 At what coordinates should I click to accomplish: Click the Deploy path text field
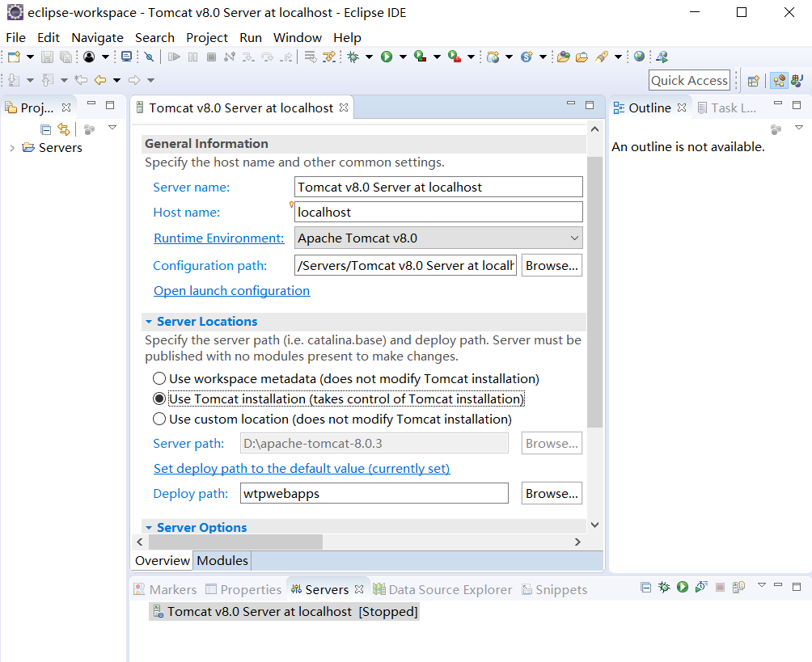coord(374,494)
